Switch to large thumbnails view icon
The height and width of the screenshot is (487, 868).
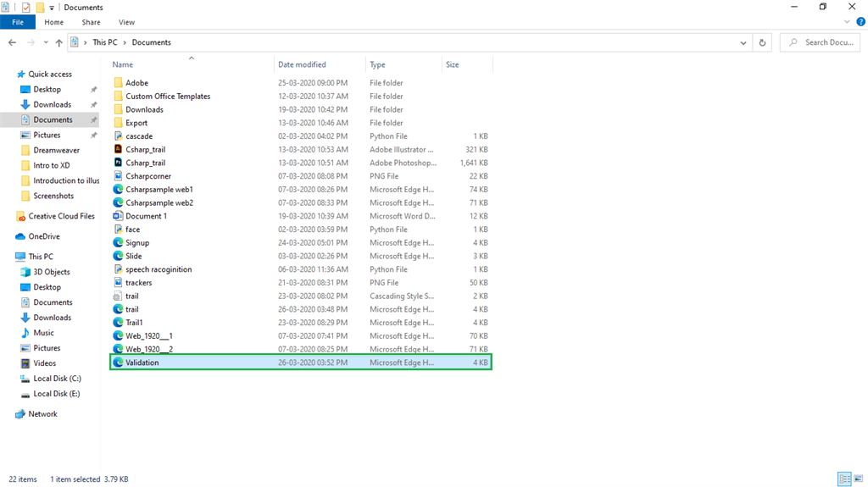pyautogui.click(x=858, y=479)
